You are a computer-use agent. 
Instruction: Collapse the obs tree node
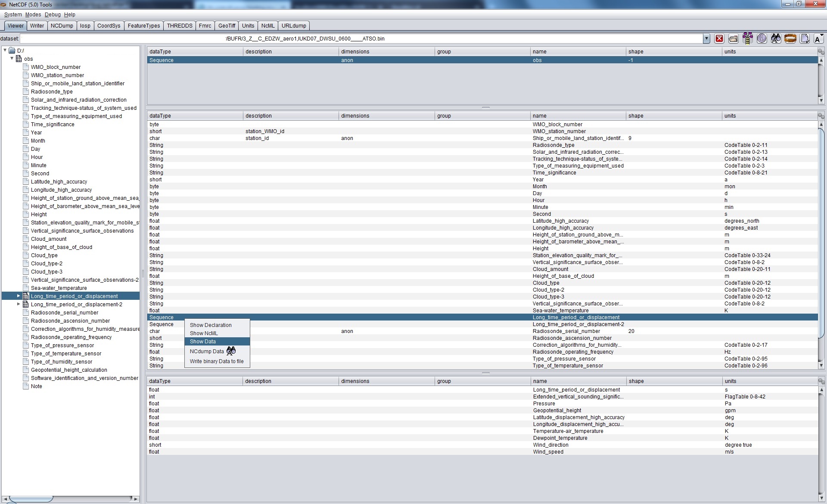click(12, 59)
